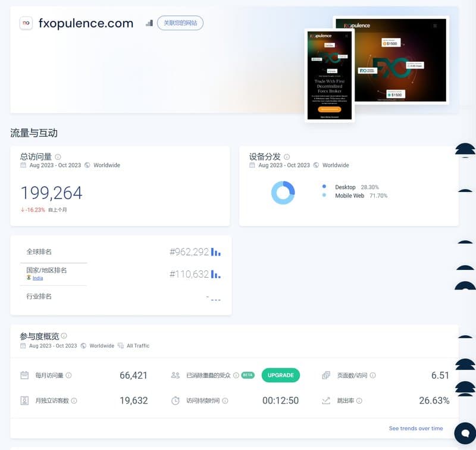Click the info icon next to 已消除重叠的受众
This screenshot has width=476, height=450.
[236, 376]
